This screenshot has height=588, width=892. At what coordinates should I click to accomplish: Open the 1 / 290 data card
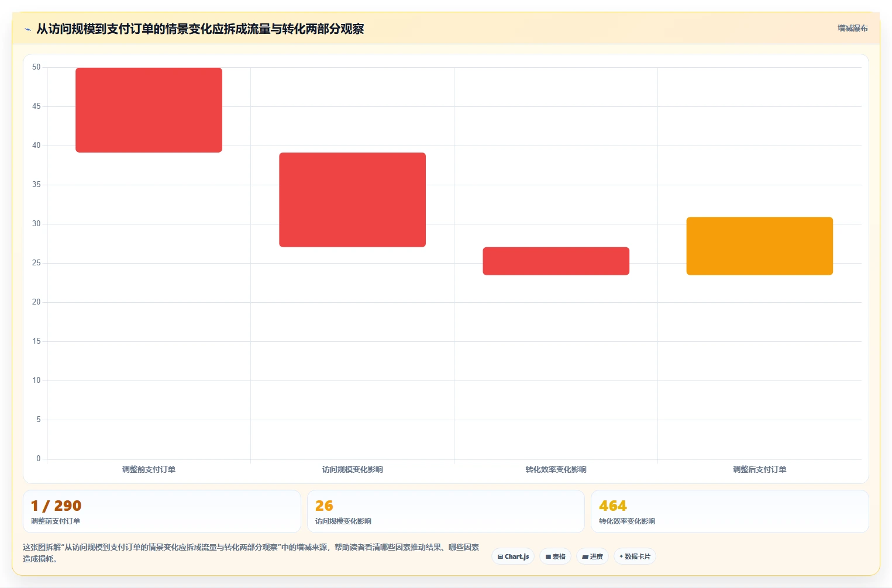[x=162, y=511]
